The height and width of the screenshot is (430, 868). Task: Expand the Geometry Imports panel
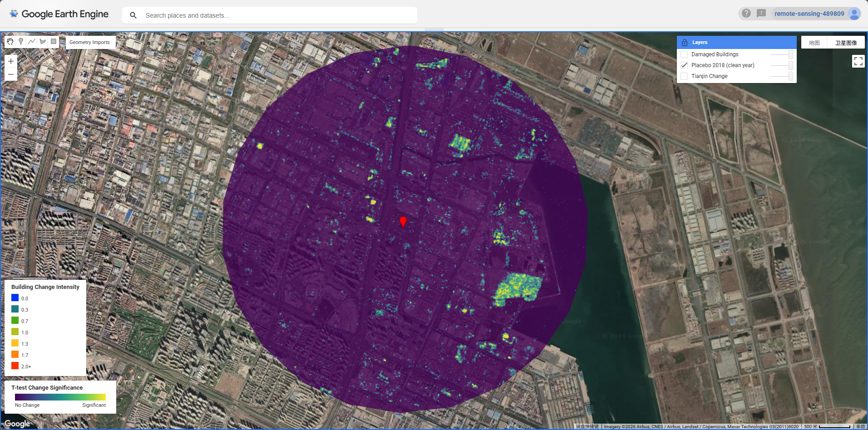click(89, 42)
